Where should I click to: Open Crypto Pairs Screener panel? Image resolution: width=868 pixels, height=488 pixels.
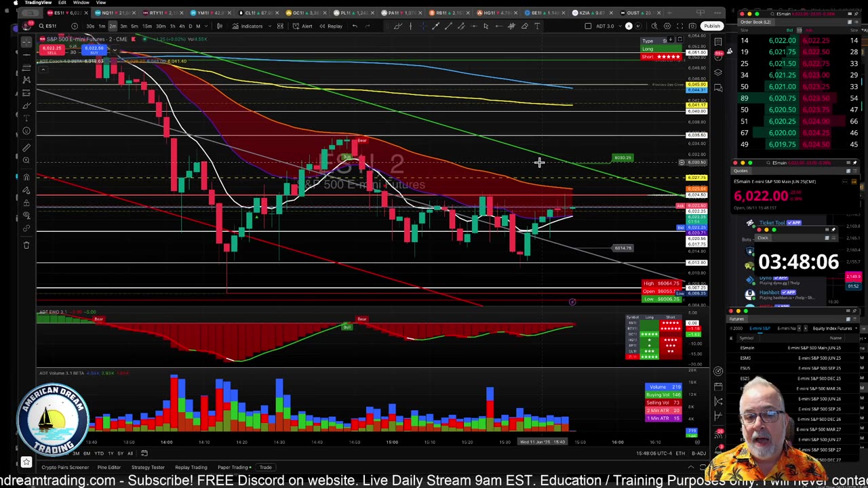[x=65, y=467]
